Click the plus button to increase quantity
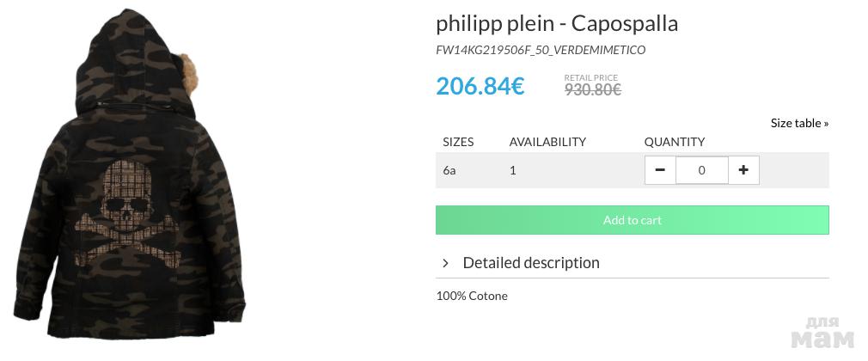Viewport: 868px width, 361px height. click(743, 170)
